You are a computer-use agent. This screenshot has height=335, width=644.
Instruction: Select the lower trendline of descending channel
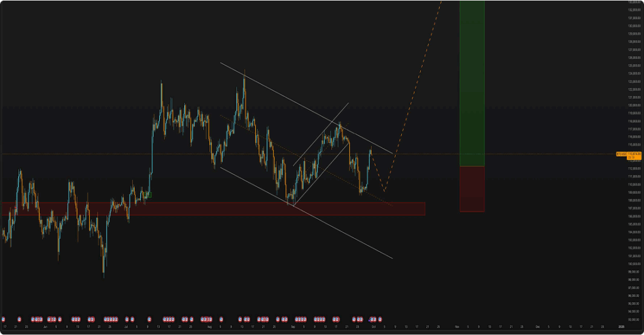click(340, 230)
